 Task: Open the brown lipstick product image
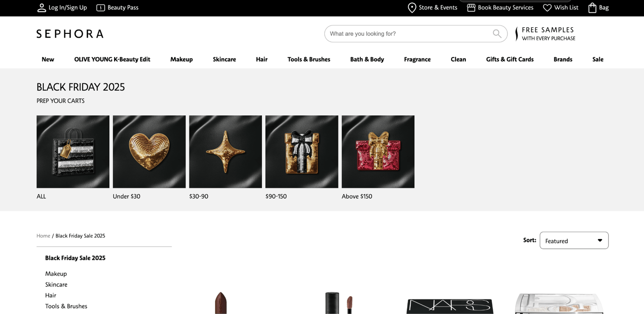221,303
